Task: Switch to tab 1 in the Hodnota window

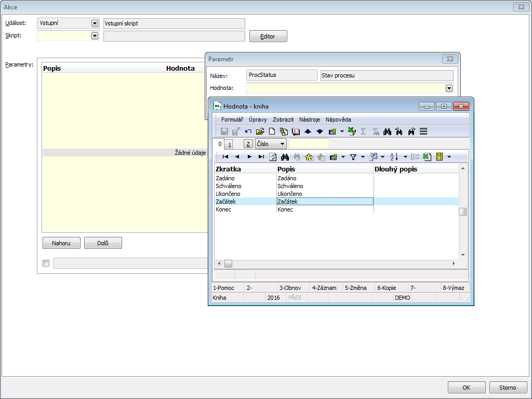Action: coord(229,144)
